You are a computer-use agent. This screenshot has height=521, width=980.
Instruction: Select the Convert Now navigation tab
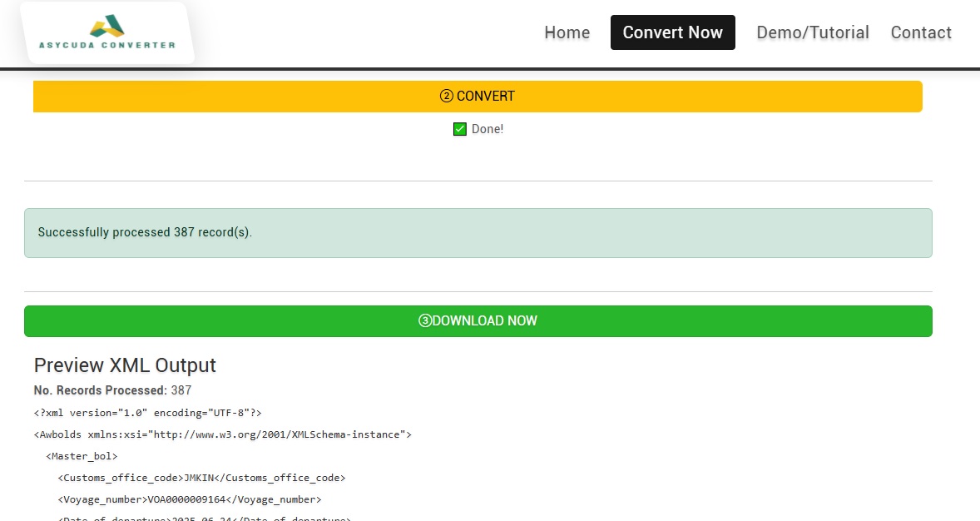[672, 32]
